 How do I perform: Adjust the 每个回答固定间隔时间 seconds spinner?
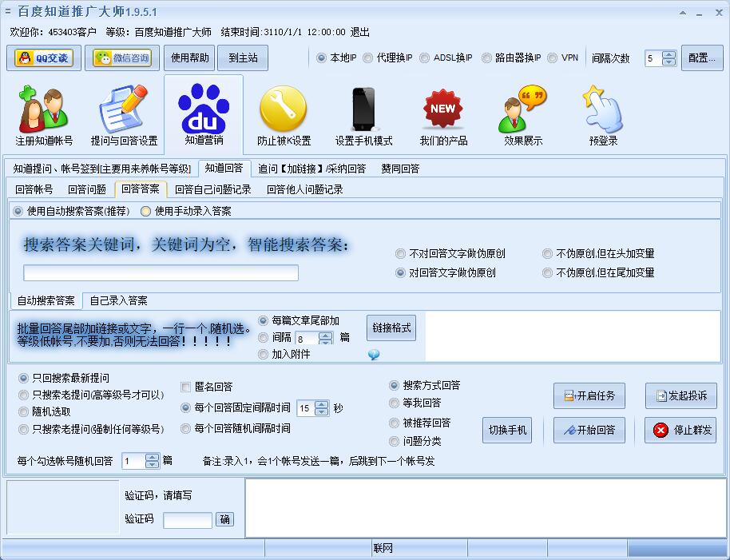(x=322, y=404)
